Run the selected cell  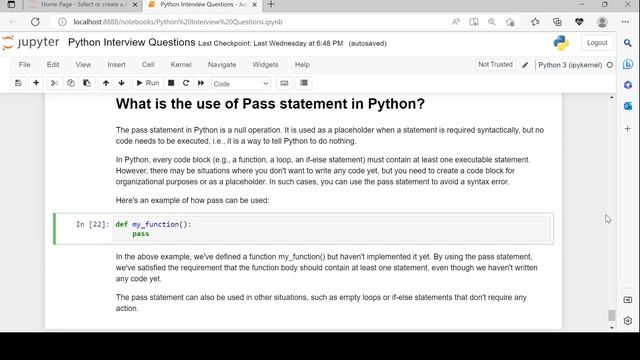click(148, 83)
